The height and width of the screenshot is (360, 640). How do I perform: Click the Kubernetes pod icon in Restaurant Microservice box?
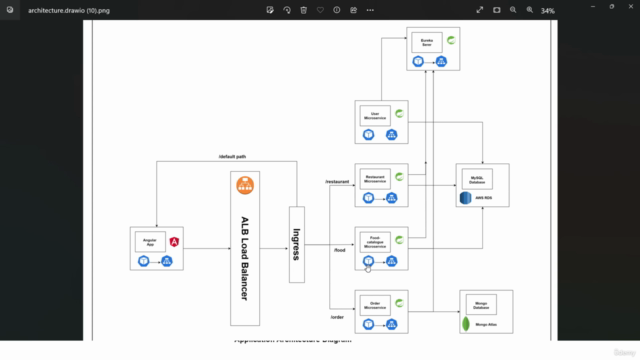tap(369, 198)
